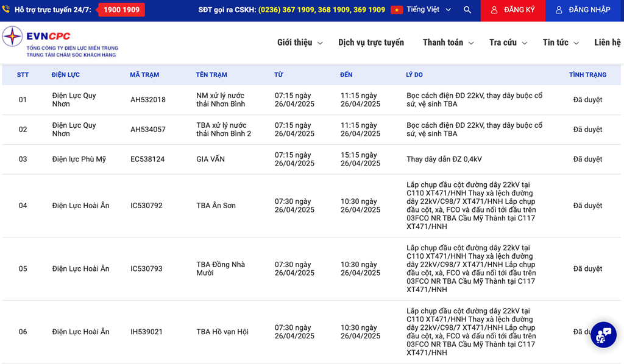The height and width of the screenshot is (364, 624).
Task: Expand the Giới thiệu menu chevron
Action: pos(320,43)
